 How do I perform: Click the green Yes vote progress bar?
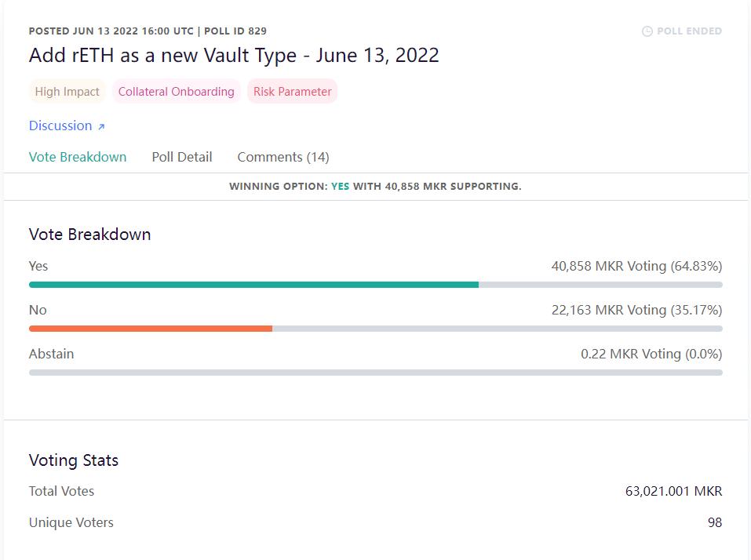coord(253,285)
